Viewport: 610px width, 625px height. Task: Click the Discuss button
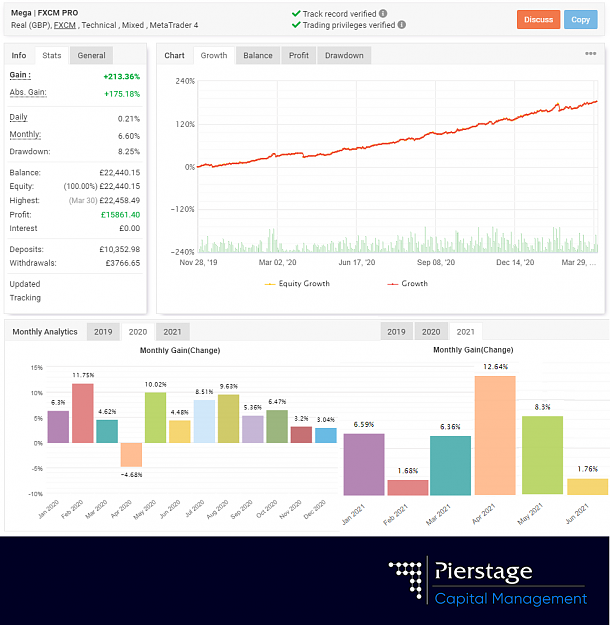click(x=538, y=20)
